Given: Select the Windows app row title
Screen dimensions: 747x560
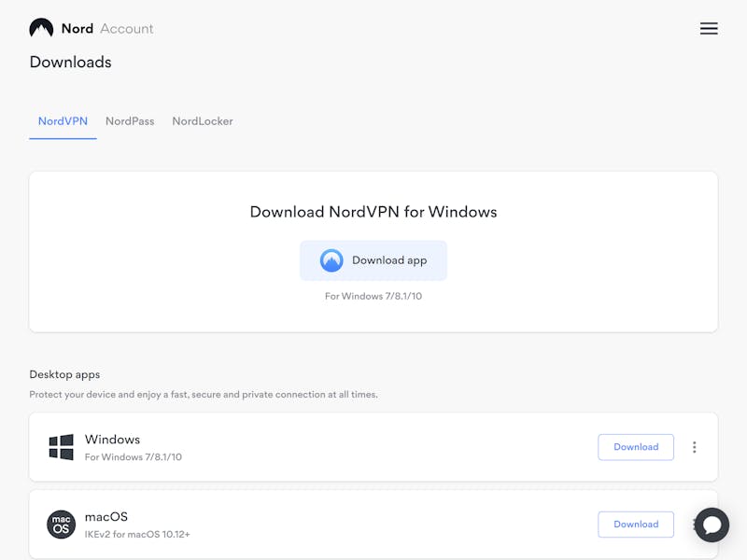Looking at the screenshot, I should point(112,439).
